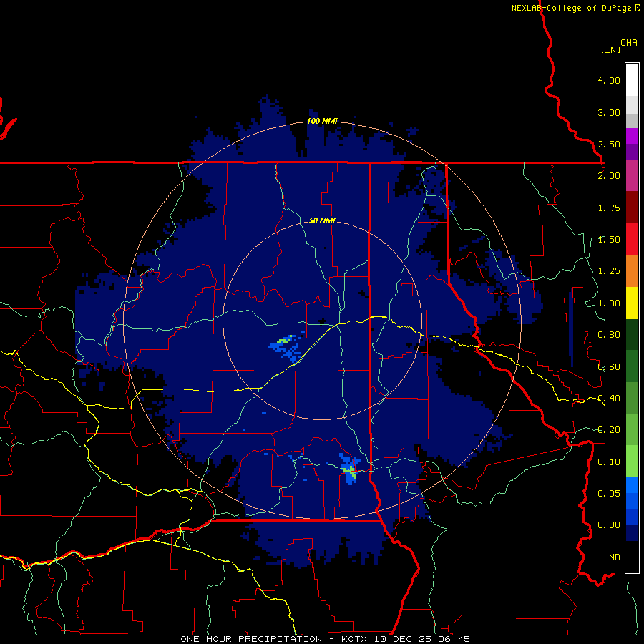Click the 3.00 legend value

(609, 112)
